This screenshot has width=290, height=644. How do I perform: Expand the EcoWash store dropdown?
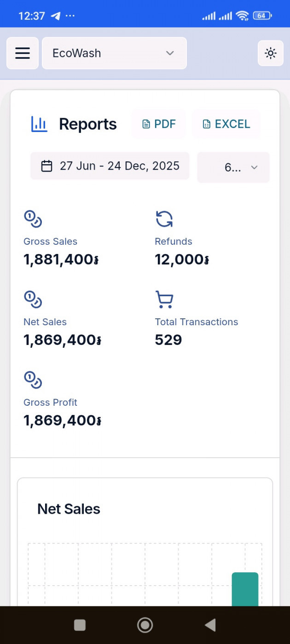(x=114, y=53)
